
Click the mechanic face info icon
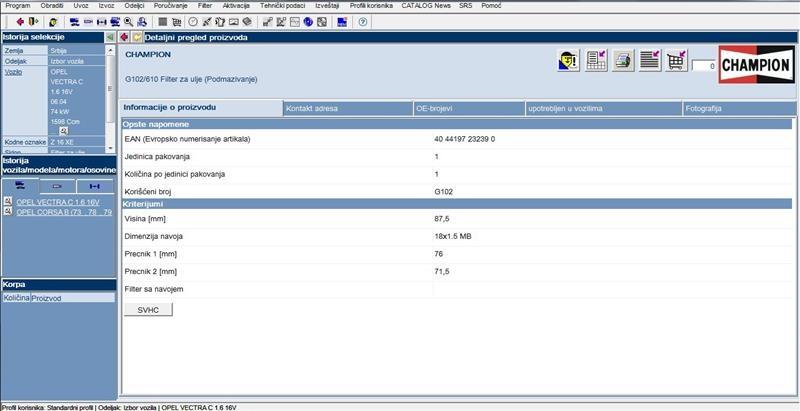[x=568, y=61]
